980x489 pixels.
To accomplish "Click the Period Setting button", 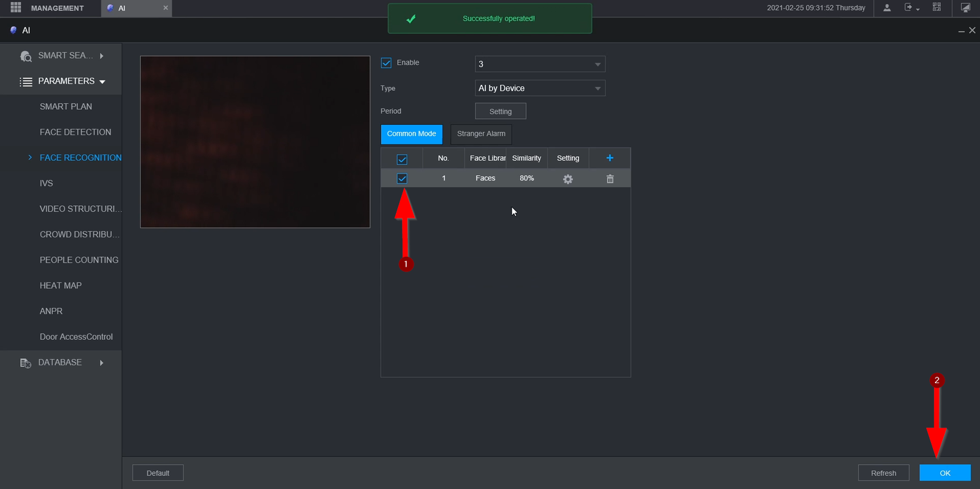I will point(500,111).
